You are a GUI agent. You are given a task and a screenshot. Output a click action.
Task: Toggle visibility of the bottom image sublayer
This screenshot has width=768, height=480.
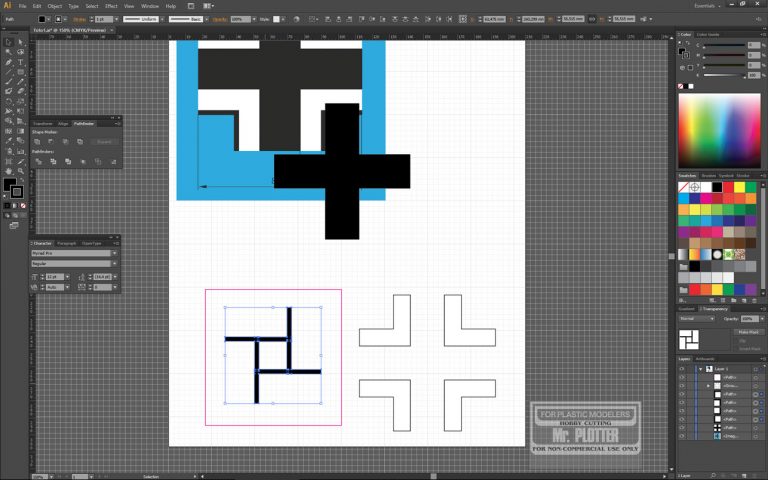682,436
